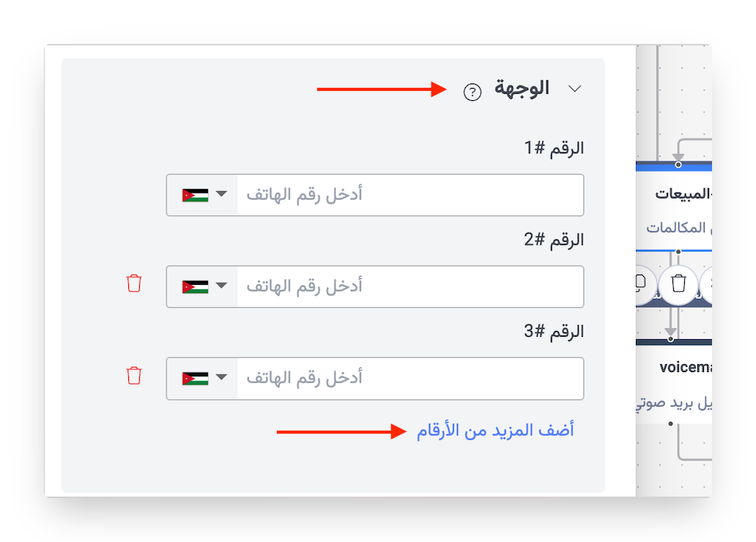This screenshot has height=542, width=756.
Task: Open country flag dropdown for number #2
Action: coord(221,286)
